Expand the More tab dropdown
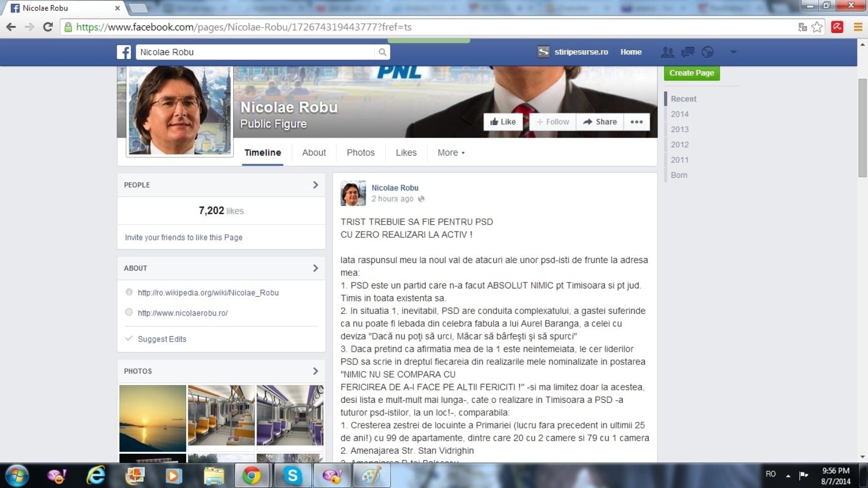This screenshot has height=488, width=868. pos(451,153)
